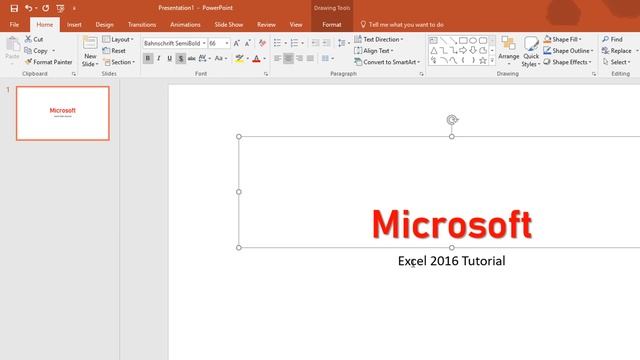Switch to the Insert tab

[74, 24]
